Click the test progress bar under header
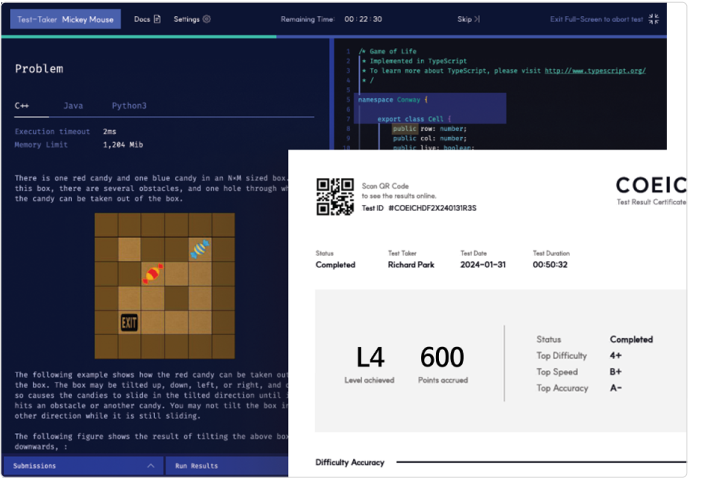Screen dimensions: 709x479 140,37
